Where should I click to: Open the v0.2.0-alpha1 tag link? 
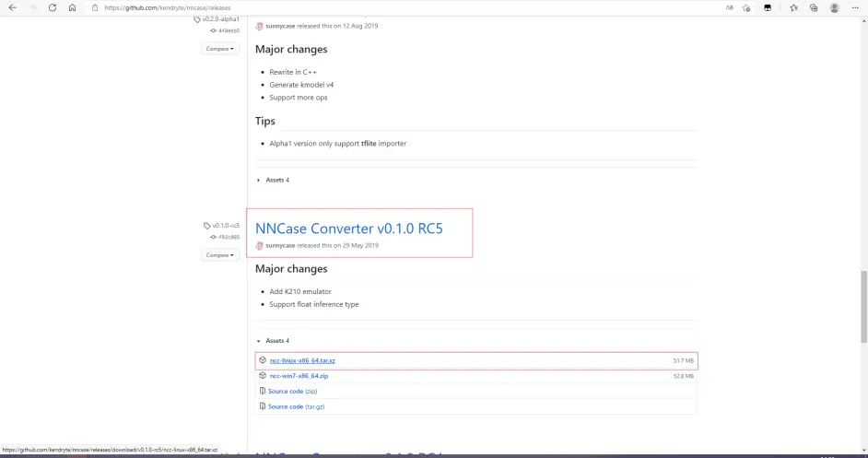pos(221,19)
